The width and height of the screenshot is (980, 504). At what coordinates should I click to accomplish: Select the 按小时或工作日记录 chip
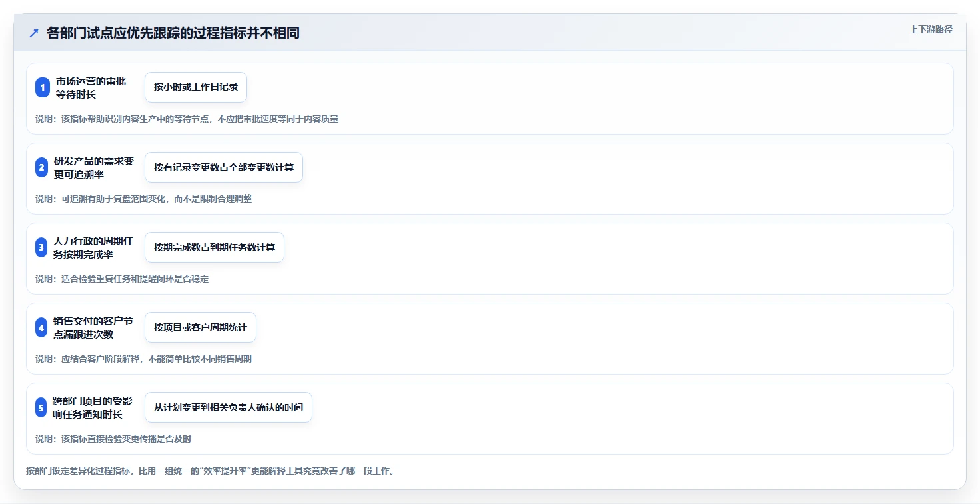[x=196, y=87]
